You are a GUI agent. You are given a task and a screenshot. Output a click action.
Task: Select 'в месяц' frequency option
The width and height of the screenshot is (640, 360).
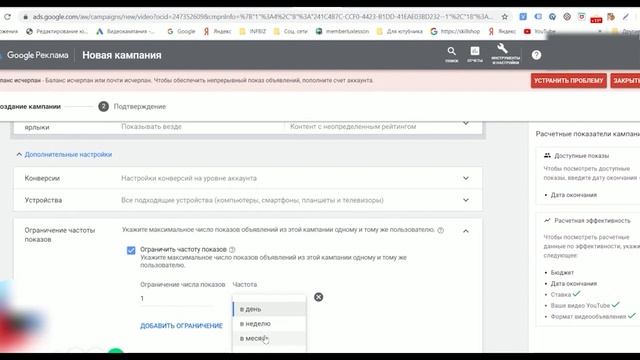[x=269, y=338]
